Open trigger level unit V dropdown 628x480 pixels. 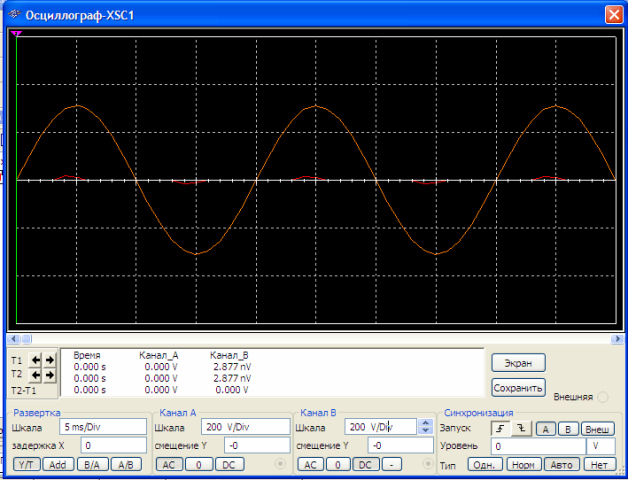pyautogui.click(x=601, y=446)
